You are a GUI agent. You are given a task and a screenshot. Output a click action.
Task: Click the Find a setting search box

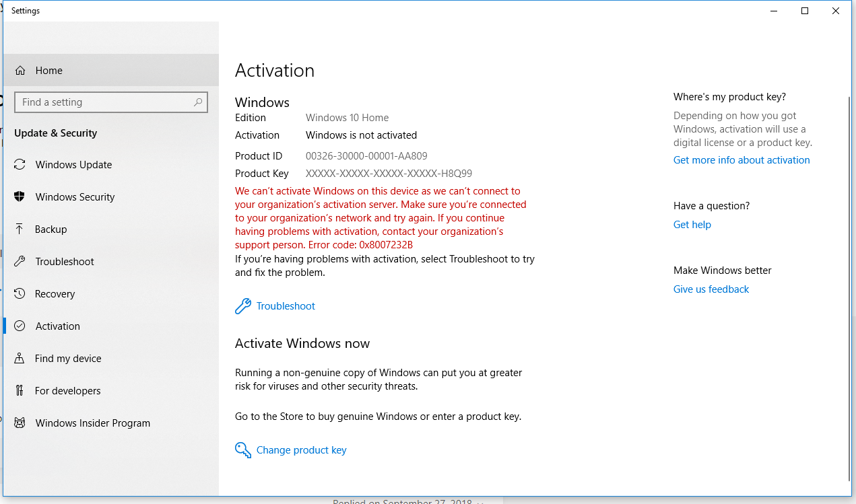[111, 102]
